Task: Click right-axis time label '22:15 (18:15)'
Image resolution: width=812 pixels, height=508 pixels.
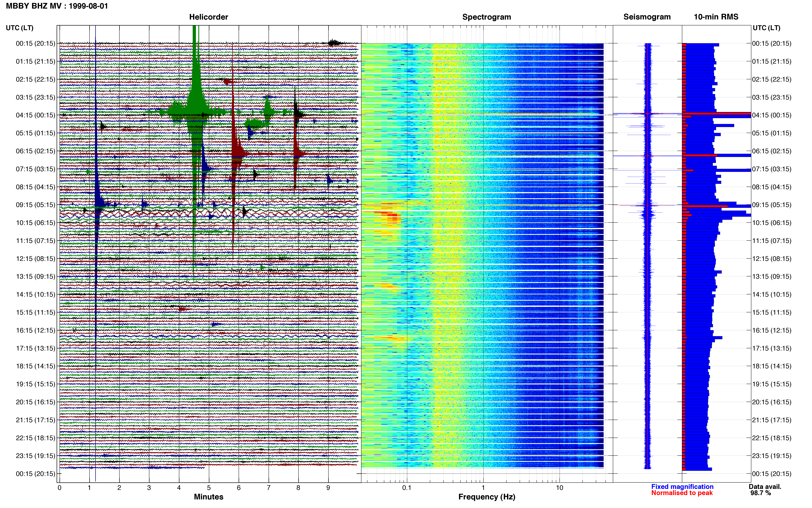Action: tap(772, 438)
